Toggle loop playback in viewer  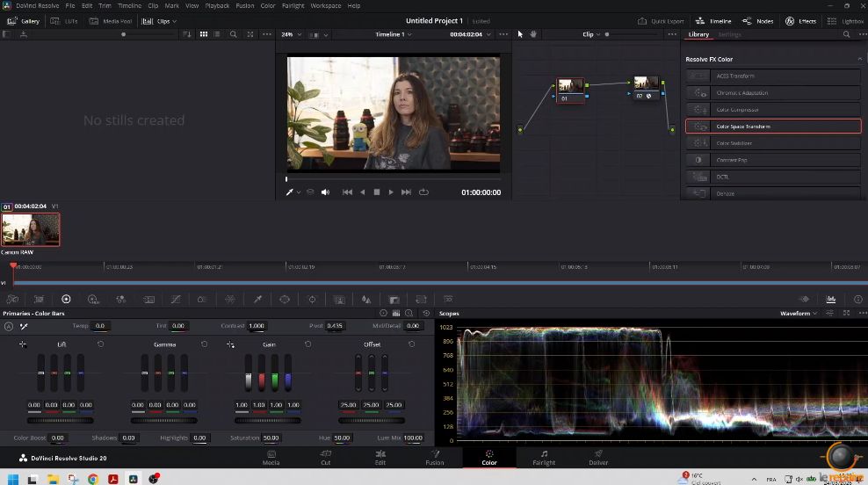click(x=424, y=192)
